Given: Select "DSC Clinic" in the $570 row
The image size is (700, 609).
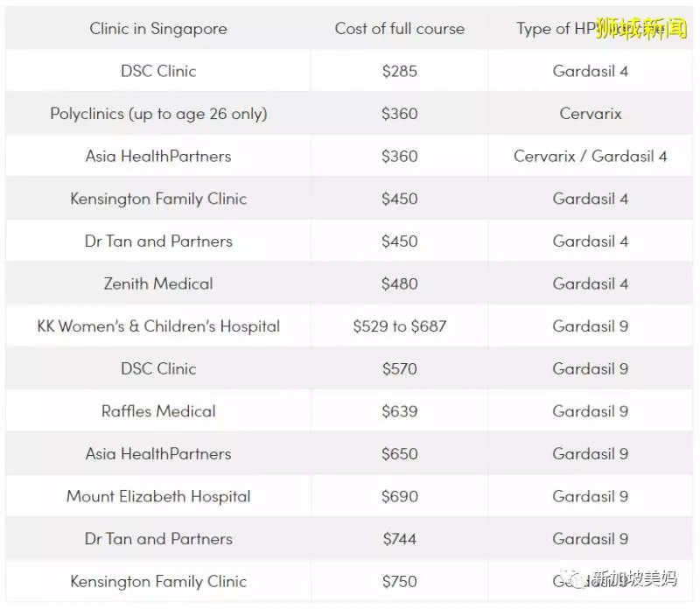Looking at the screenshot, I should point(158,369).
